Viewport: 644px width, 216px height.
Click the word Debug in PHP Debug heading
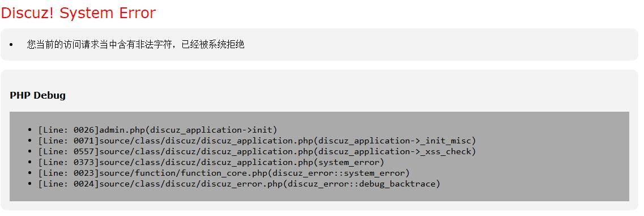(50, 95)
